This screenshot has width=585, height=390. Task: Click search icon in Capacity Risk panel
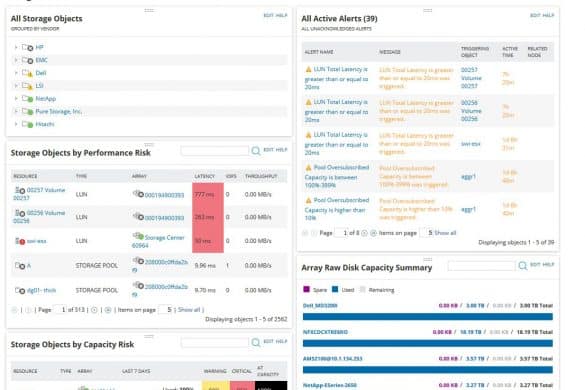pyautogui.click(x=256, y=342)
